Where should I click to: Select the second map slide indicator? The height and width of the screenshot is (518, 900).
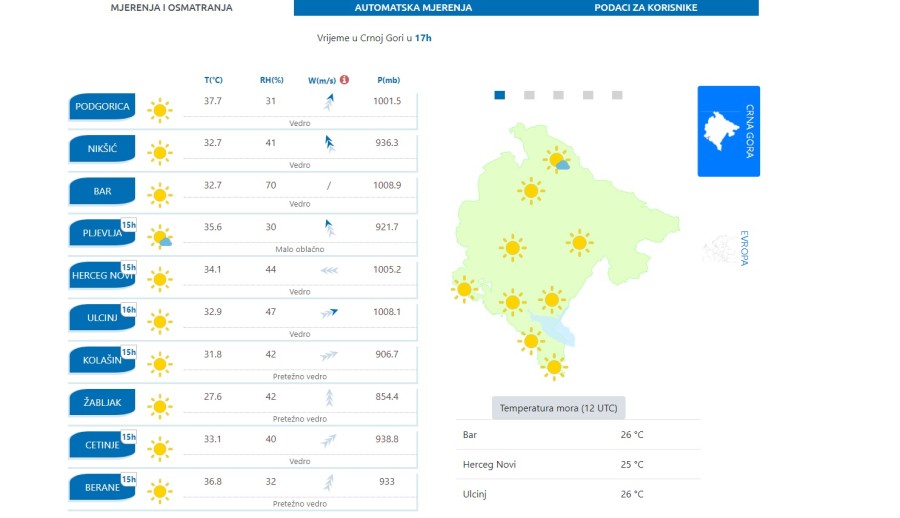click(529, 95)
